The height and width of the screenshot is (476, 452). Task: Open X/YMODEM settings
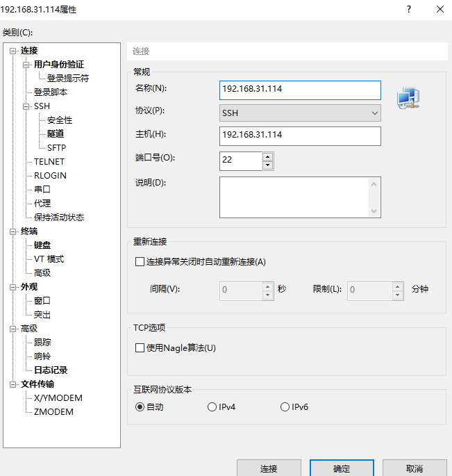point(58,398)
